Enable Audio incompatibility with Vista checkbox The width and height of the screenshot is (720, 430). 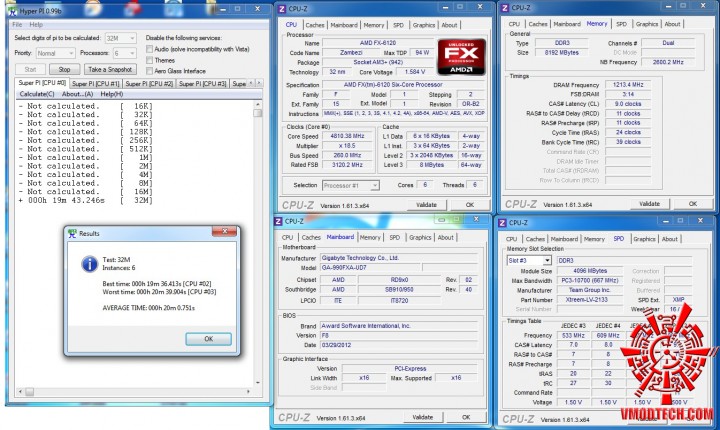pos(149,49)
